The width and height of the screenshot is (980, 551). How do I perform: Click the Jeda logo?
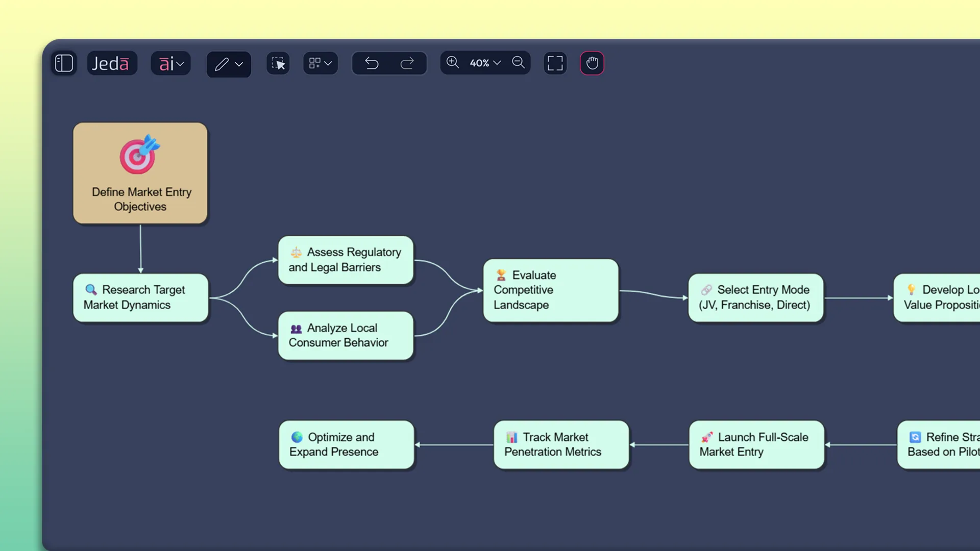tap(111, 63)
